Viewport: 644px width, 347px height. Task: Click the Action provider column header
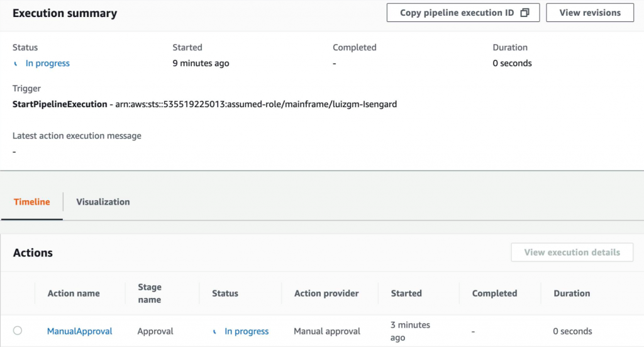click(326, 293)
